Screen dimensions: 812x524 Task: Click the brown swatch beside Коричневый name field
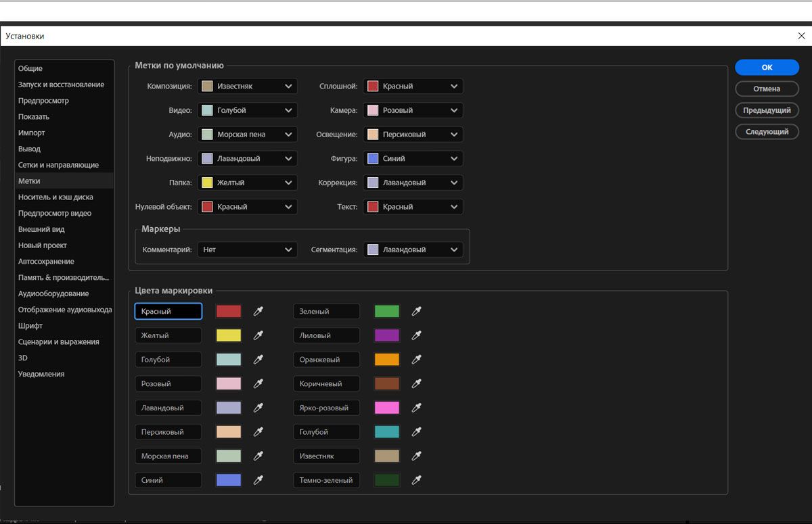click(x=387, y=383)
